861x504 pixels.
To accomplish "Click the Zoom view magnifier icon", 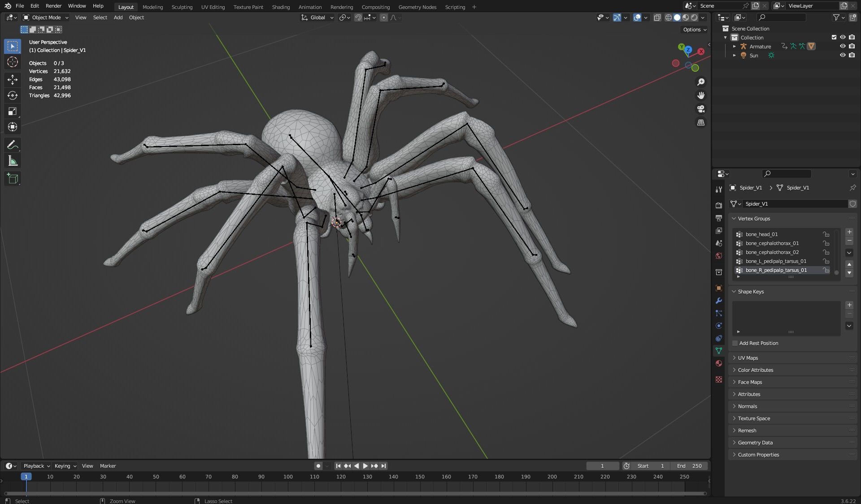I will coord(701,82).
